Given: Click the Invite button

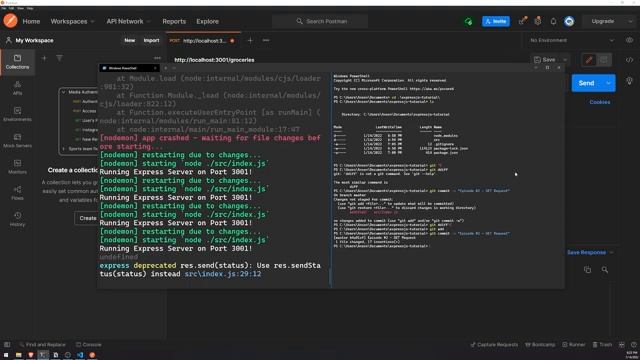Looking at the screenshot, I should pos(496,21).
